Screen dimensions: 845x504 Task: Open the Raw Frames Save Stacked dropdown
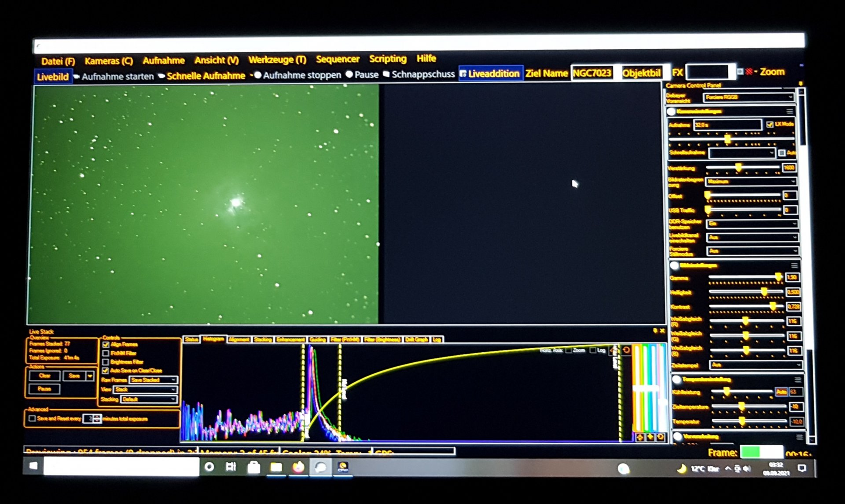pos(154,380)
